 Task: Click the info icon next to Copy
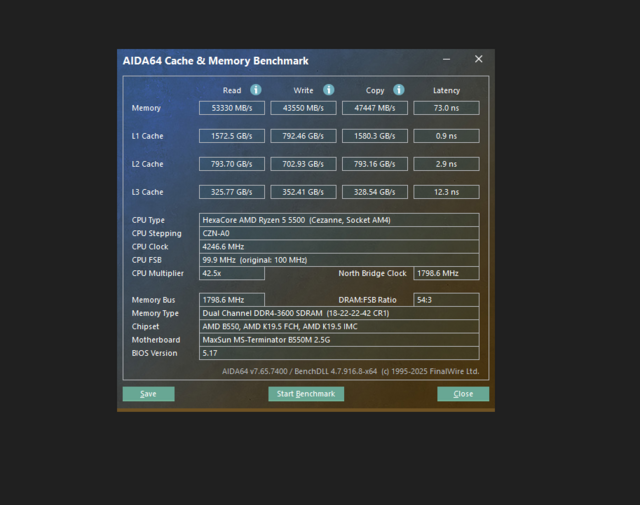click(x=399, y=90)
